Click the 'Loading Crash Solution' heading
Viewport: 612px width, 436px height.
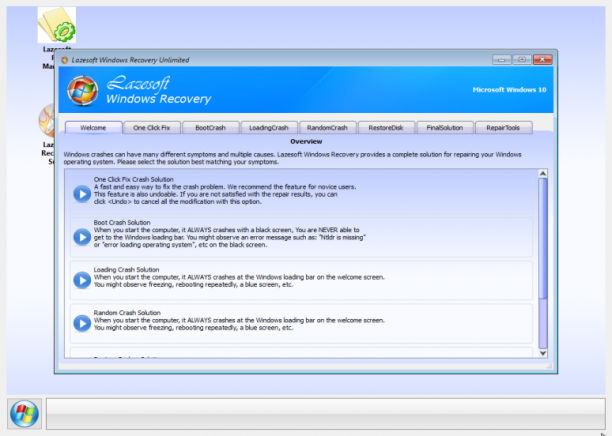coord(126,269)
